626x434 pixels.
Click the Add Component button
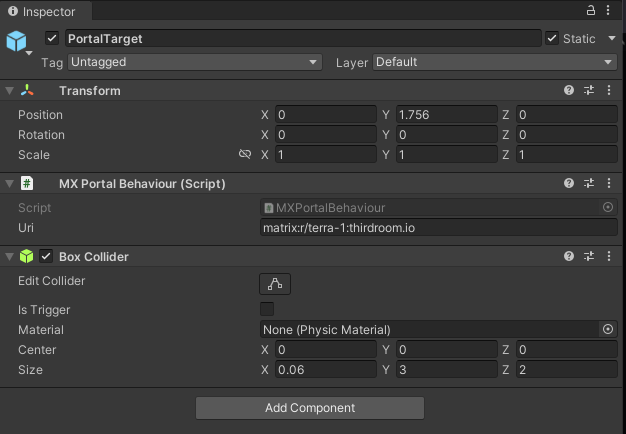point(310,408)
